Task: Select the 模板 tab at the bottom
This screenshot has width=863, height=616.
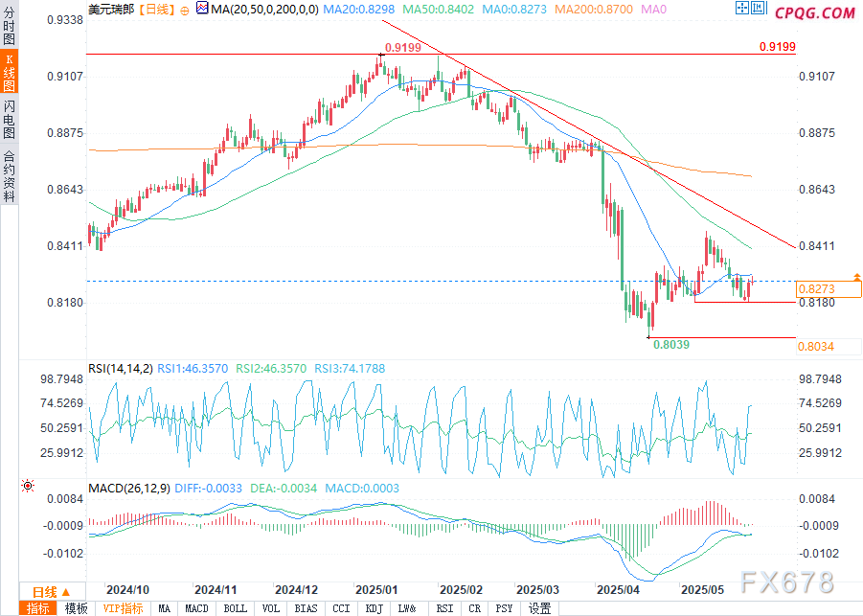Action: 76,608
